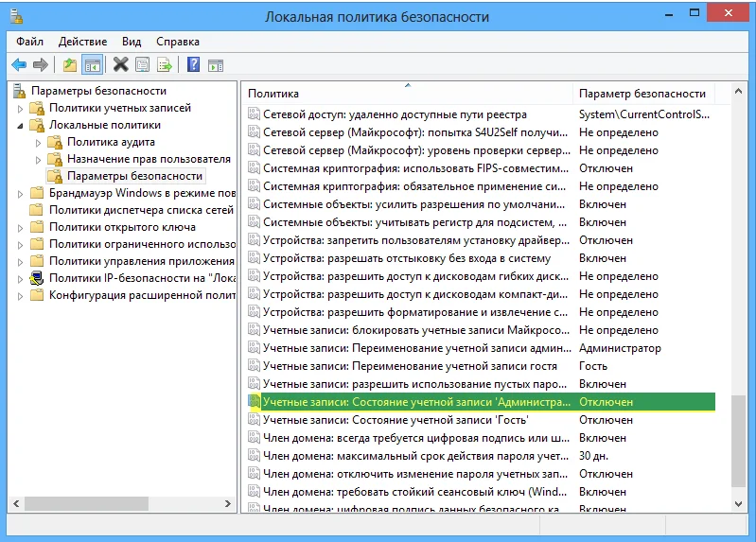Click the tree pane scroll right arrow
The height and width of the screenshot is (542, 756).
coord(228,503)
